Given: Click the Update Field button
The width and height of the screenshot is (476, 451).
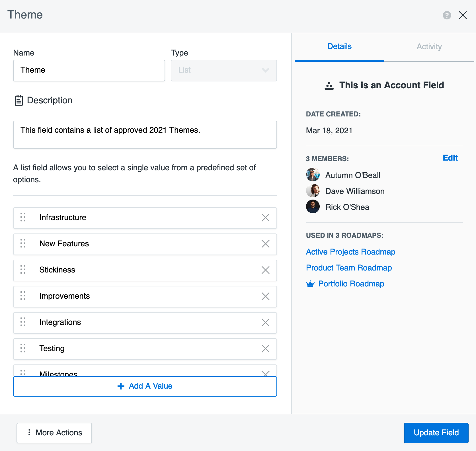Looking at the screenshot, I should point(436,433).
